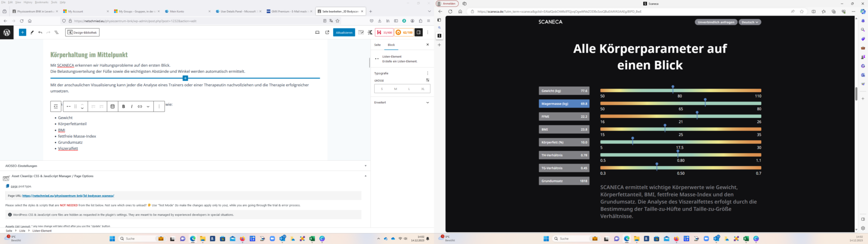Select the Körperfett (%) parameter
The height and width of the screenshot is (244, 868).
(564, 142)
